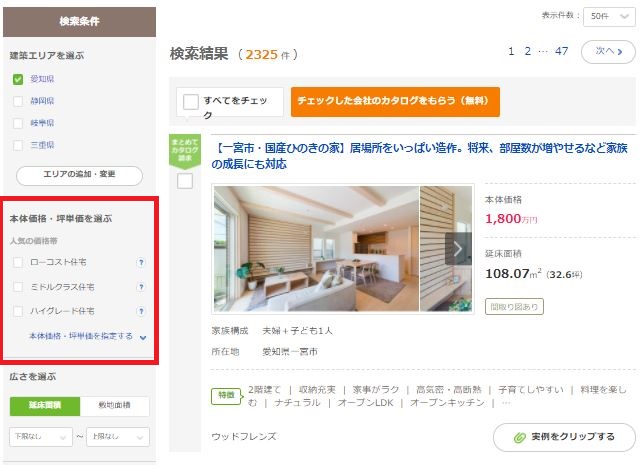Open the 上限なし area dropdown
Viewport: 642px width, 465px height.
pos(116,437)
